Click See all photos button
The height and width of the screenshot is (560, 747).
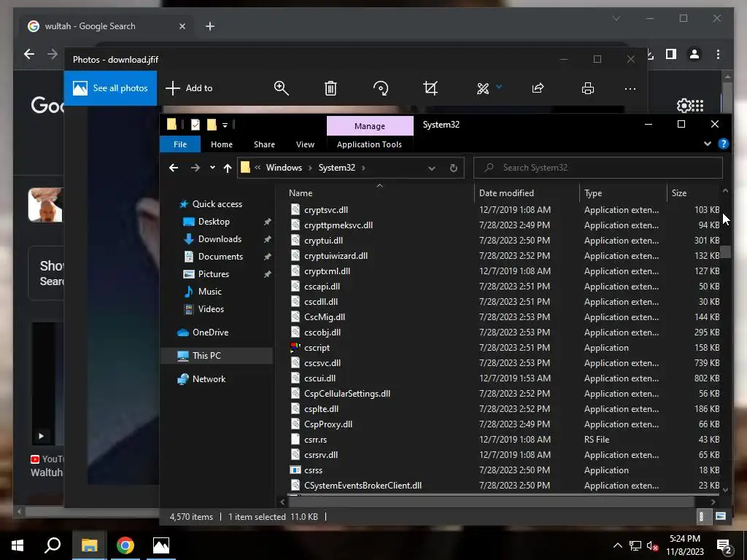[x=111, y=88]
